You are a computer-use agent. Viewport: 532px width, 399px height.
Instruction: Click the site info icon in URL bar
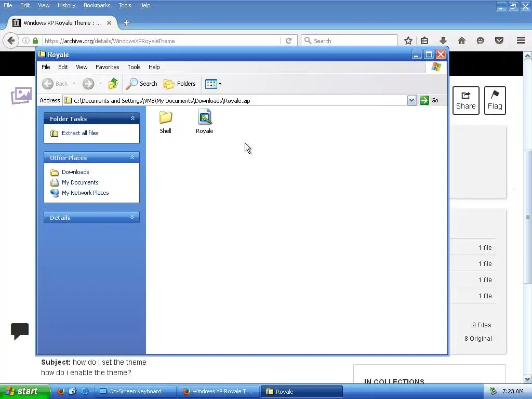point(26,41)
